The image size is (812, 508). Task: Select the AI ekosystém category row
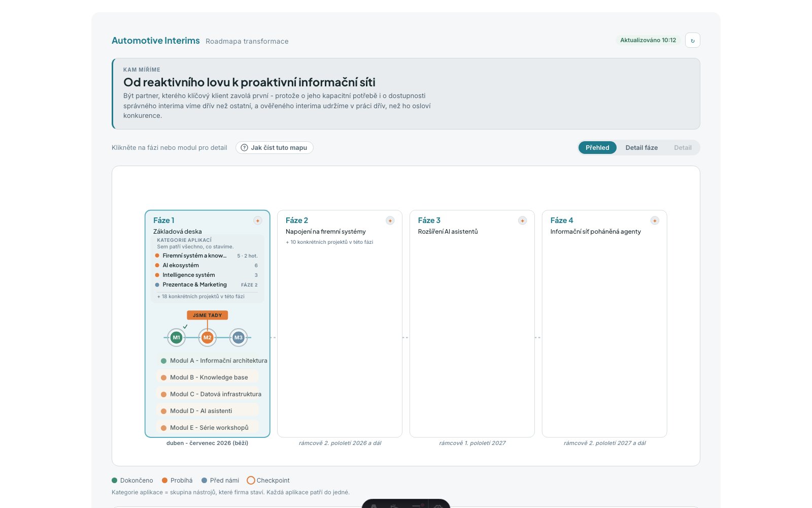[207, 265]
